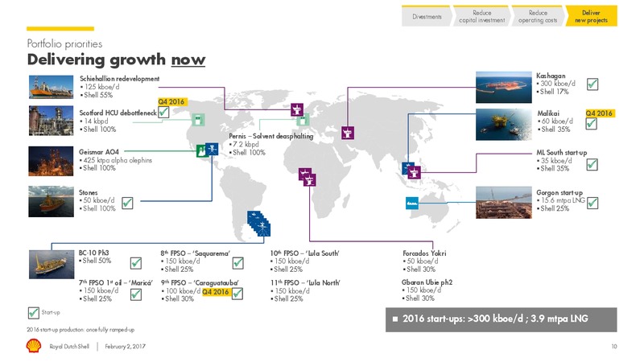Click the purple platform icons off Nigeria

[308, 177]
